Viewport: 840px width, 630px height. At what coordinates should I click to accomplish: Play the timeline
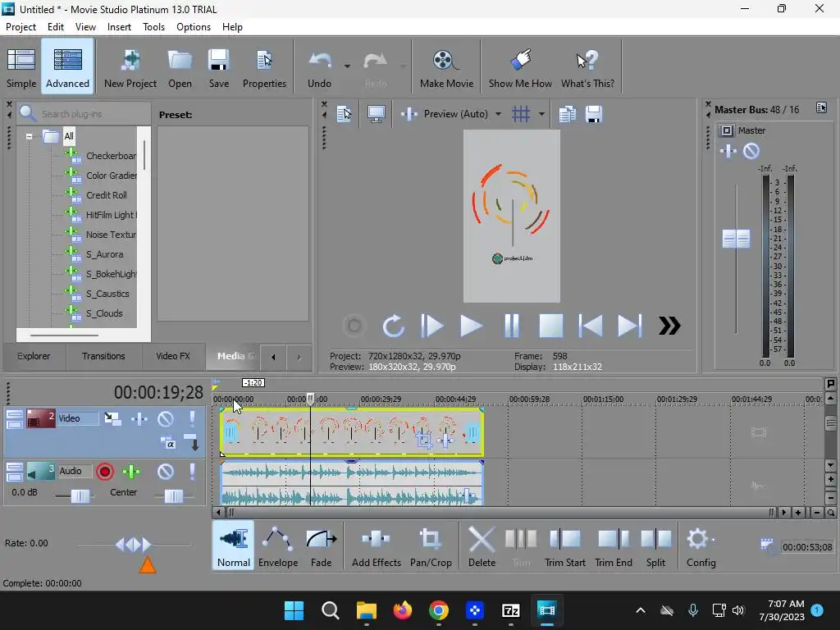pyautogui.click(x=471, y=326)
